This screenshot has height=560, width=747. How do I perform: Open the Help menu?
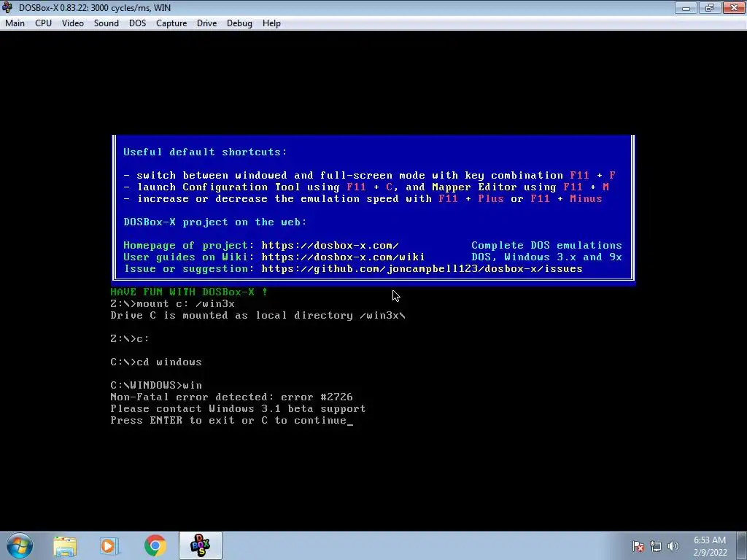pos(271,23)
